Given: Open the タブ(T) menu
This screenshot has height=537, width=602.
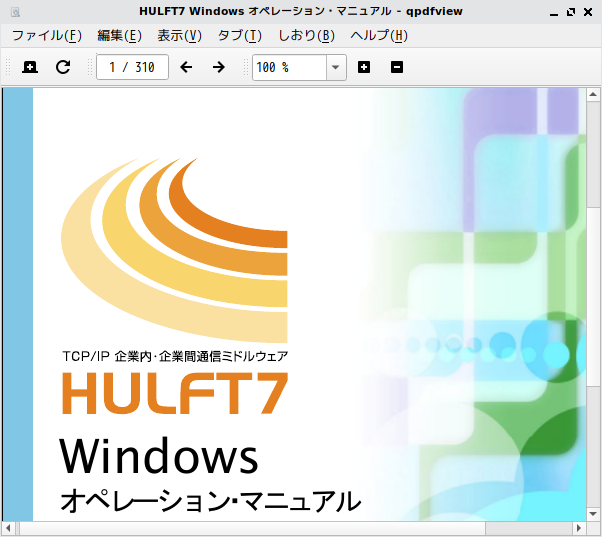Looking at the screenshot, I should click(240, 36).
